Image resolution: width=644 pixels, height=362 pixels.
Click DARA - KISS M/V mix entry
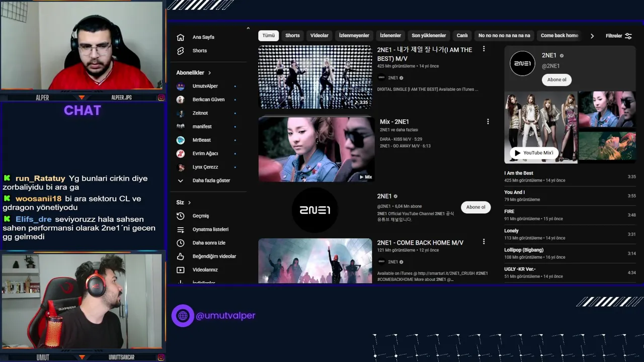click(400, 139)
